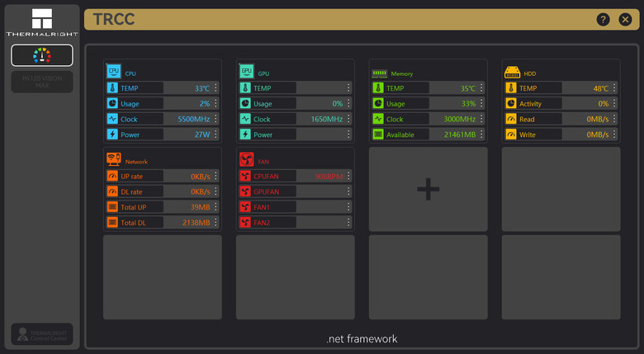Screen dimensions: 644x354
Task: Click the DL rate label
Action: pos(131,191)
